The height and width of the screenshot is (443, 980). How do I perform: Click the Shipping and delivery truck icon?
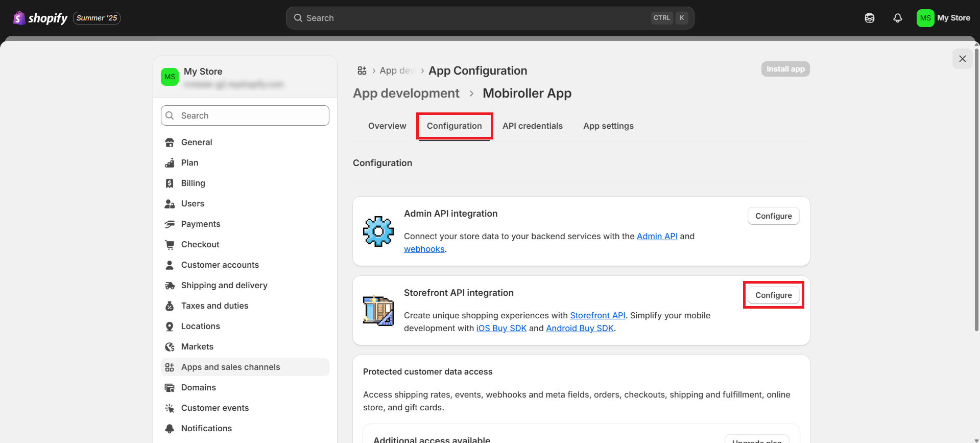coord(170,286)
